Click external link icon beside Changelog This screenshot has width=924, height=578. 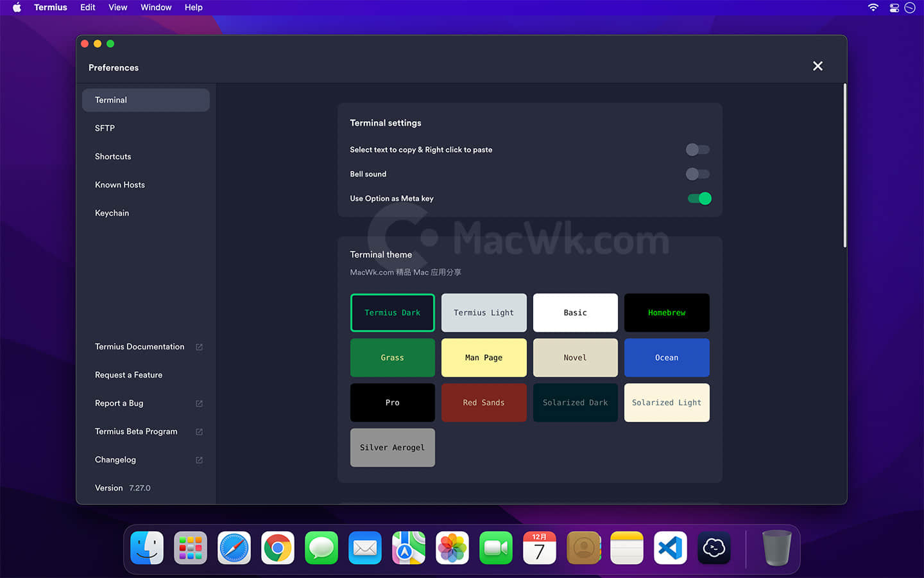point(199,460)
